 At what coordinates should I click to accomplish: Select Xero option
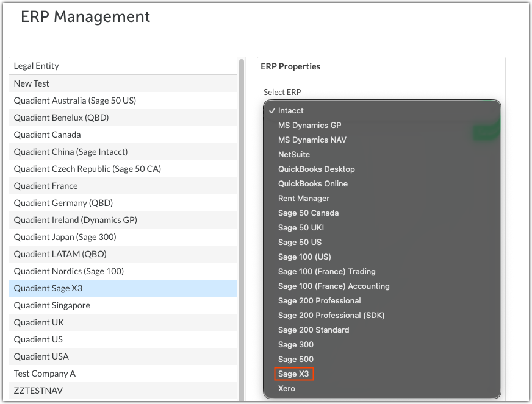pyautogui.click(x=382, y=388)
